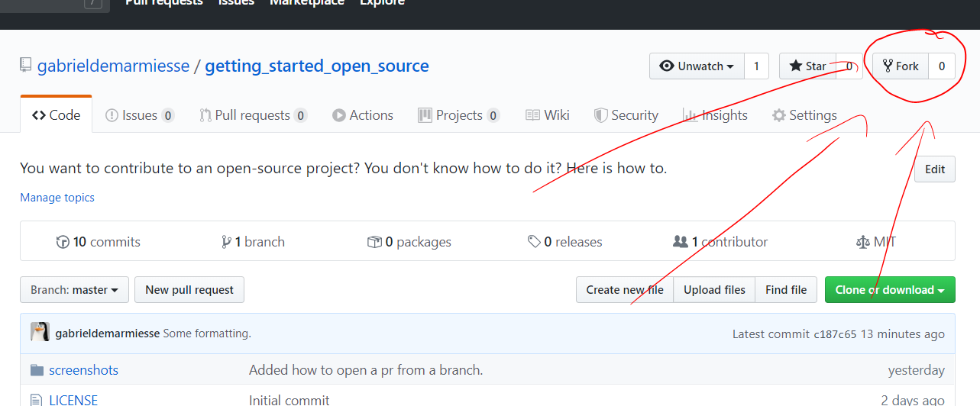The image size is (980, 406).
Task: Open gabrieldemarmiesse owner profile link
Action: (113, 66)
